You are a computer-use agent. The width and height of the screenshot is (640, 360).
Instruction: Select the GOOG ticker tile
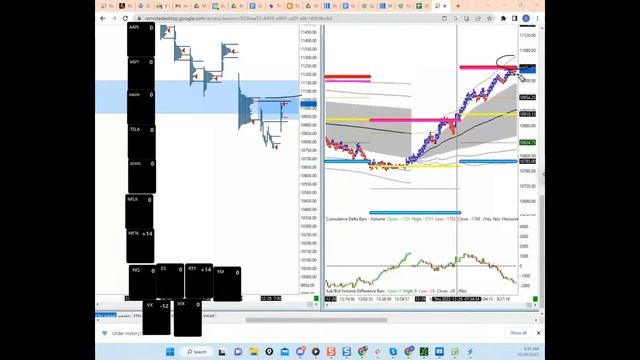click(142, 176)
